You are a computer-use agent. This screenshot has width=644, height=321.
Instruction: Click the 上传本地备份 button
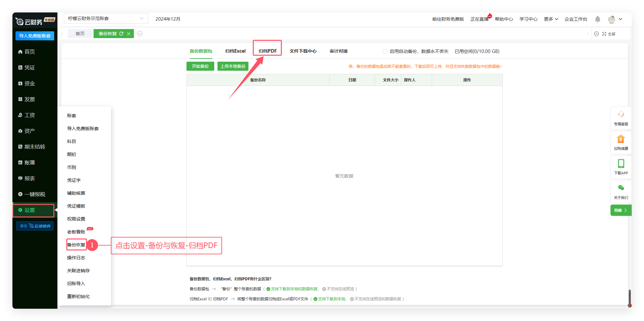[x=233, y=66]
